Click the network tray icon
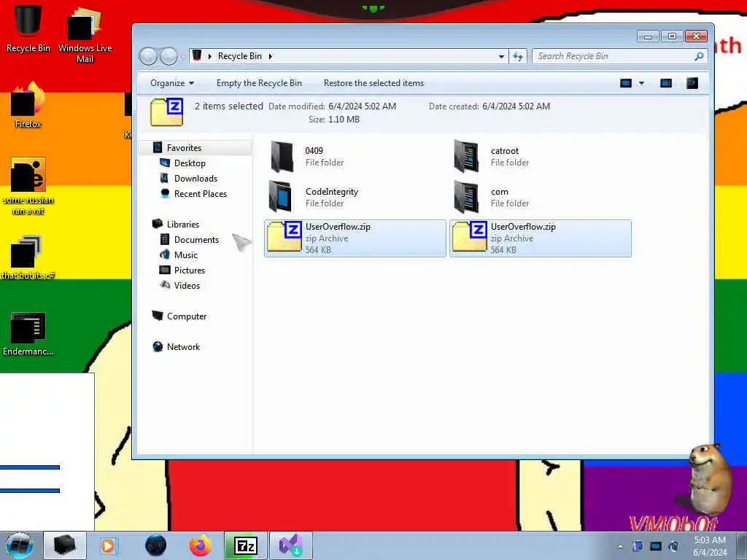The height and width of the screenshot is (560, 747). [656, 546]
